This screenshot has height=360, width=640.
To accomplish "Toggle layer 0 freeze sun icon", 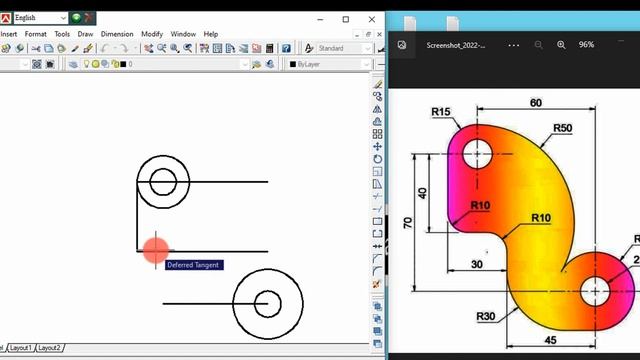I will (x=96, y=64).
